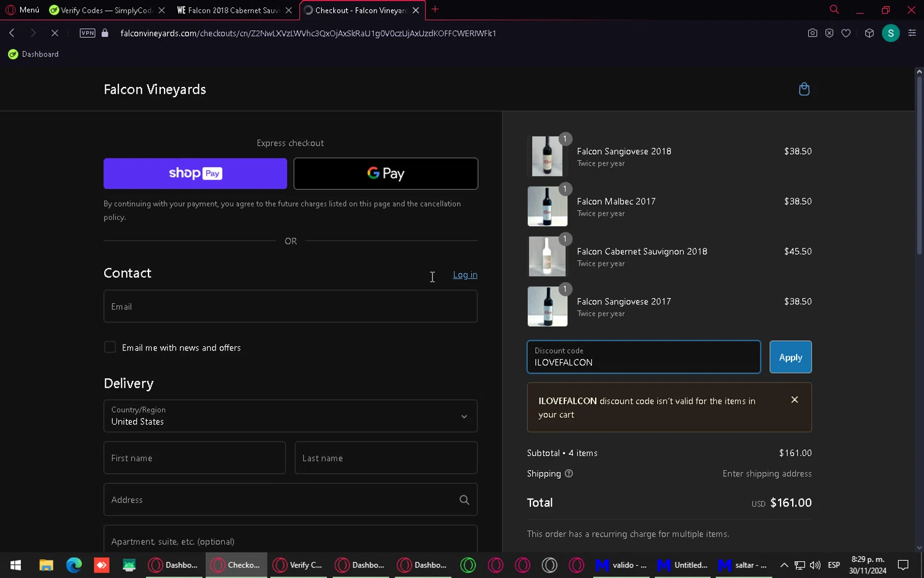
Task: Click the Log in link
Action: point(465,275)
